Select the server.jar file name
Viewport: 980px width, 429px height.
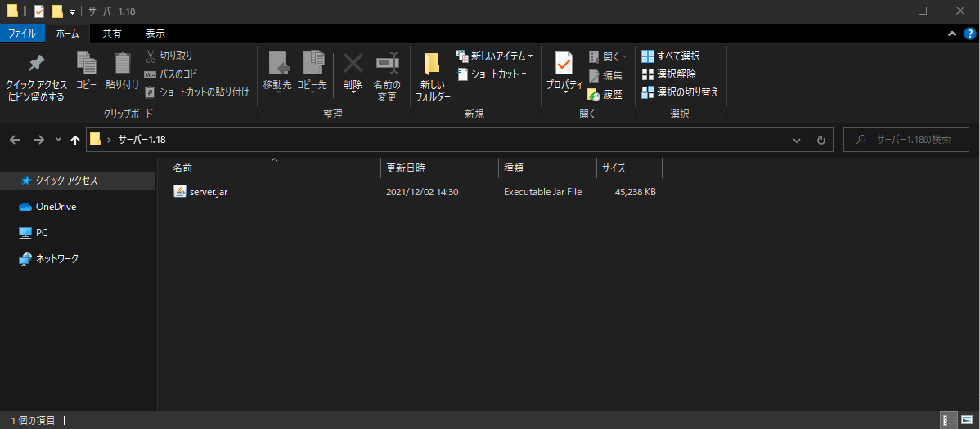(208, 192)
